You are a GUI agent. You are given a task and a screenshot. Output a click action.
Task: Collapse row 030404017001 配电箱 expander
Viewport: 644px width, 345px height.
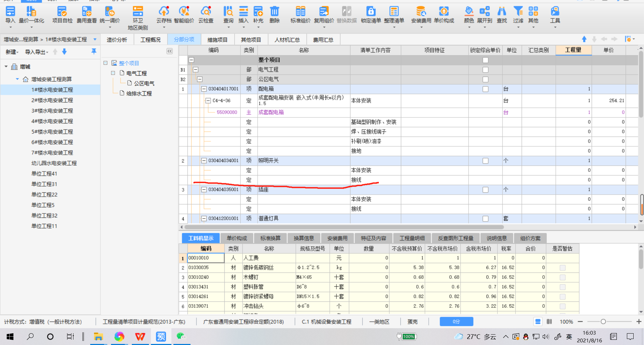204,89
